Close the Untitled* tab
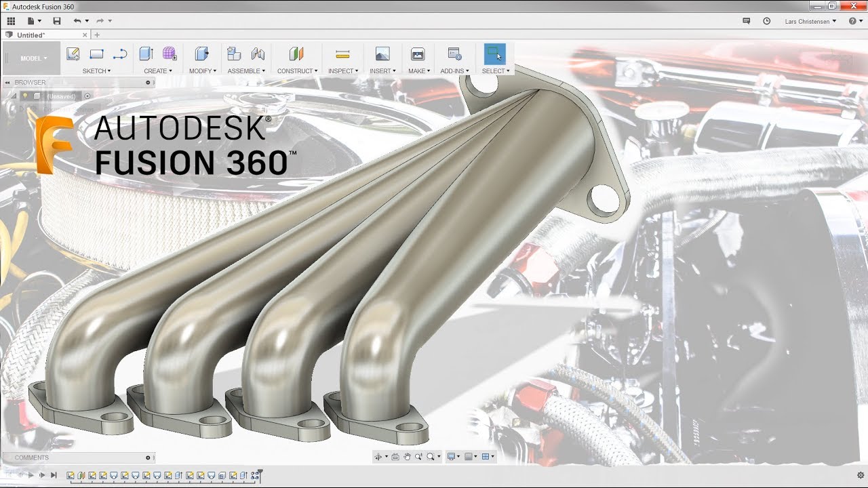868x488 pixels. coord(85,35)
